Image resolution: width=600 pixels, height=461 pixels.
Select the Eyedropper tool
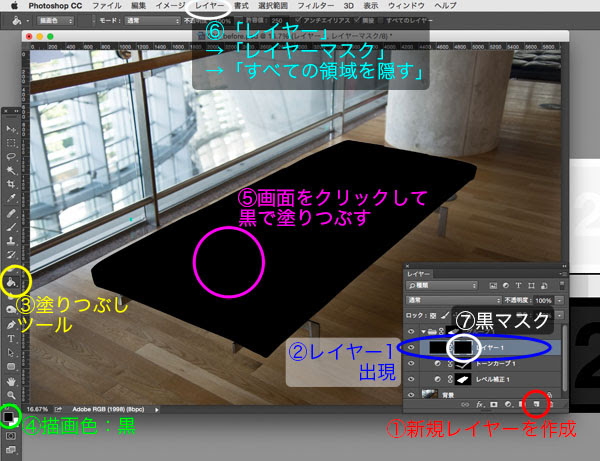[x=11, y=198]
